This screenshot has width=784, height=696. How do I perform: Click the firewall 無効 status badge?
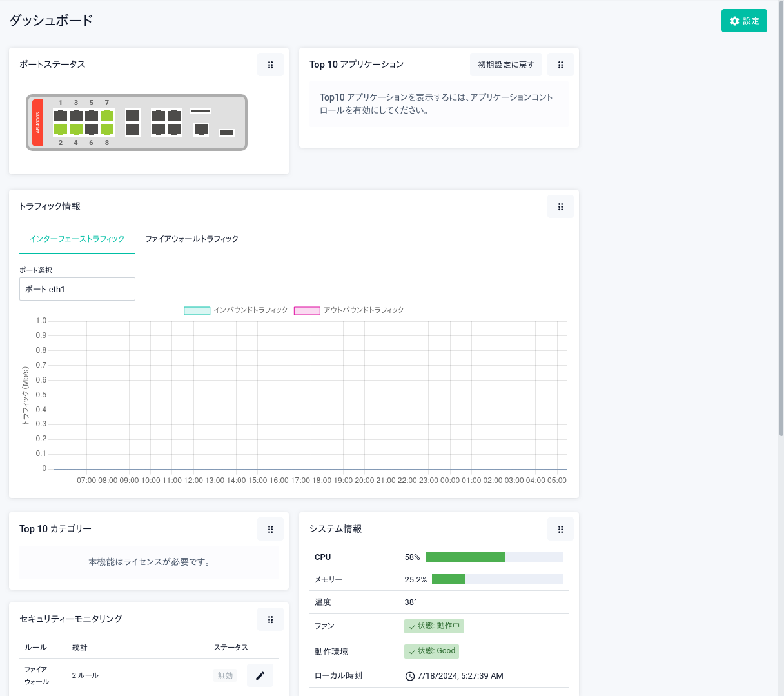point(225,675)
